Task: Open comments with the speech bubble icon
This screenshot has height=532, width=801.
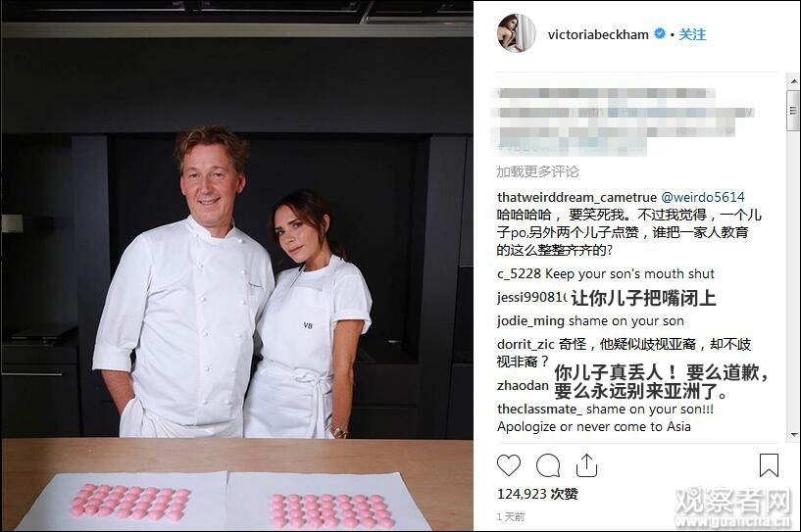Action: [x=548, y=465]
